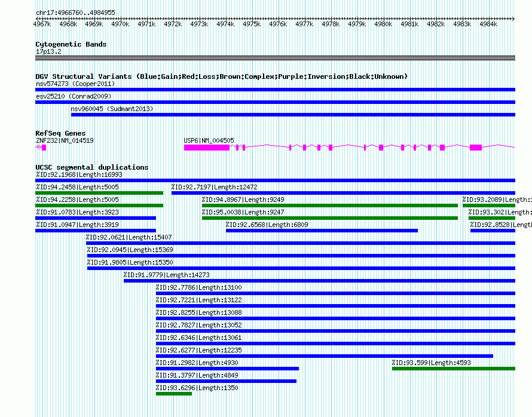Click the %ID:92.1968|Length:16993 duplication label

(79, 174)
